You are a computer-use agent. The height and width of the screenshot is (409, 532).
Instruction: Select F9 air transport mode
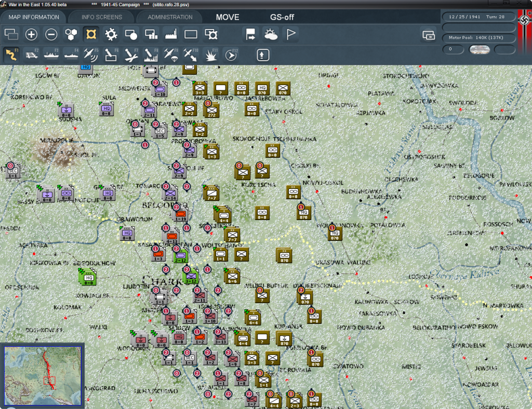click(x=170, y=54)
